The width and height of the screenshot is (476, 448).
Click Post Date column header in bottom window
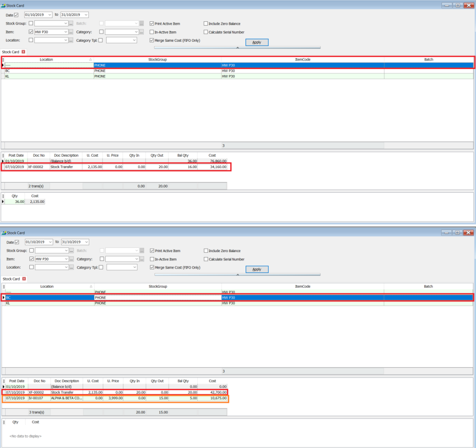[x=17, y=381]
